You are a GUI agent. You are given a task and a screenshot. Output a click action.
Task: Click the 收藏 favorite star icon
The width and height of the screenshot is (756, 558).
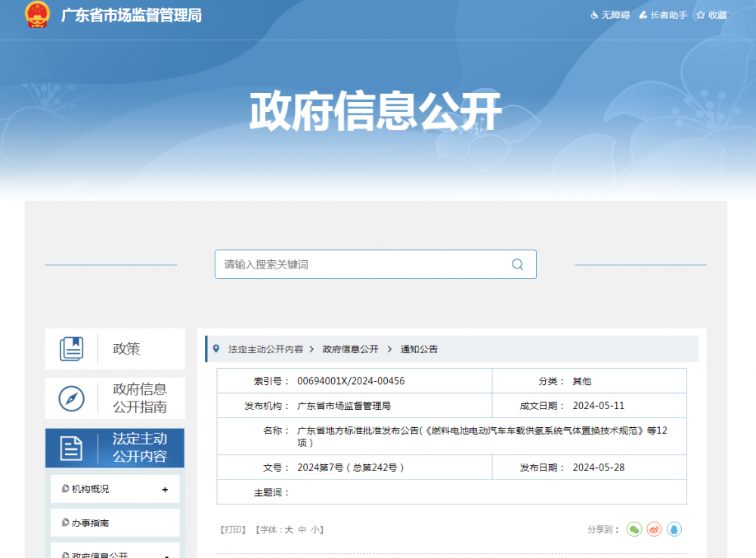tap(700, 14)
